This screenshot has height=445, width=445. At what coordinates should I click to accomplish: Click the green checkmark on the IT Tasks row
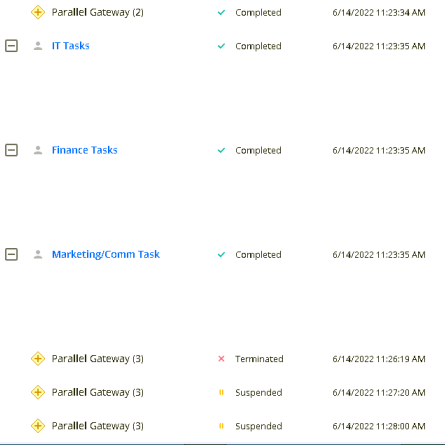click(221, 46)
